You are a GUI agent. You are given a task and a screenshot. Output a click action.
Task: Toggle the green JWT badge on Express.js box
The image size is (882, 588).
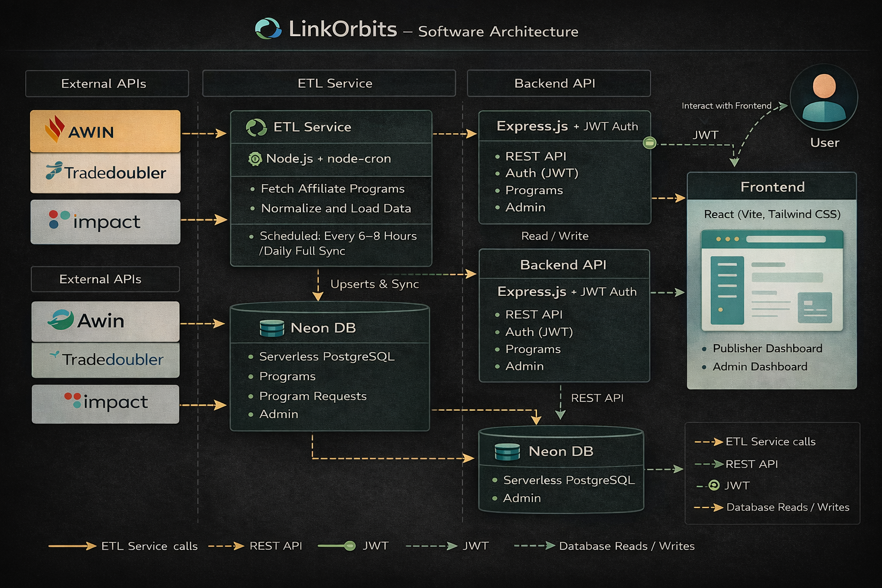point(649,142)
